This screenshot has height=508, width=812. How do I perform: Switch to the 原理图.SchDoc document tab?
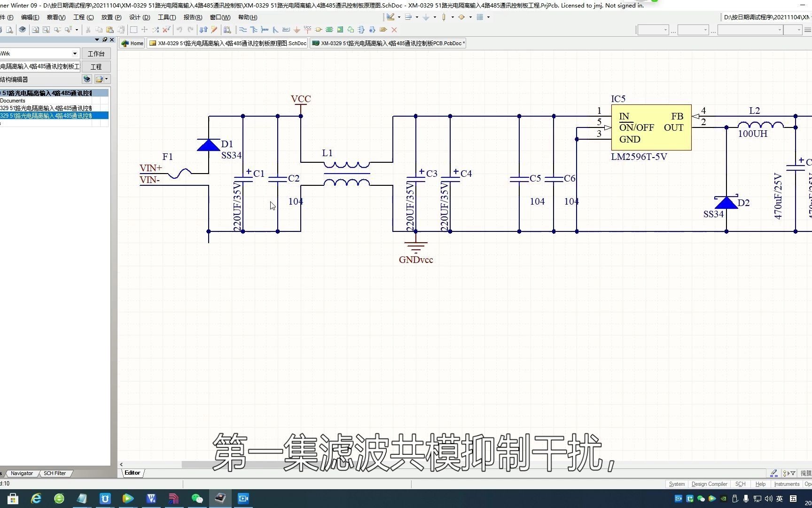[x=227, y=43]
